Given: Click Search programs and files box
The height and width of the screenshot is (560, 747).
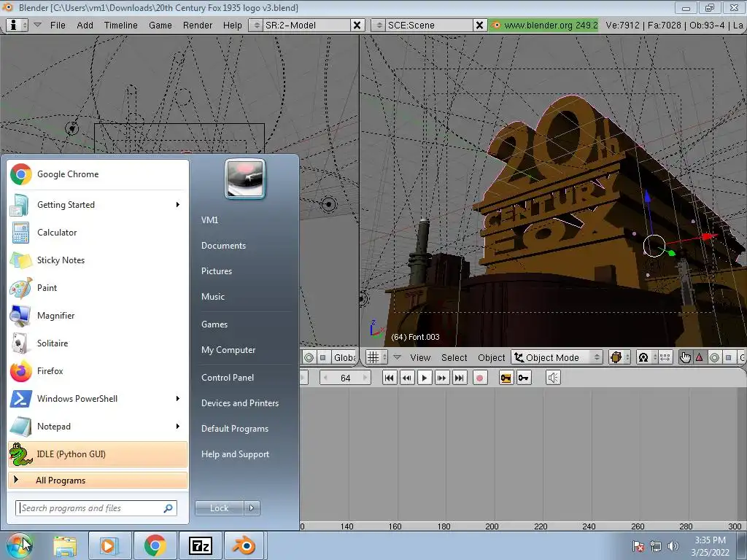Looking at the screenshot, I should 96,508.
